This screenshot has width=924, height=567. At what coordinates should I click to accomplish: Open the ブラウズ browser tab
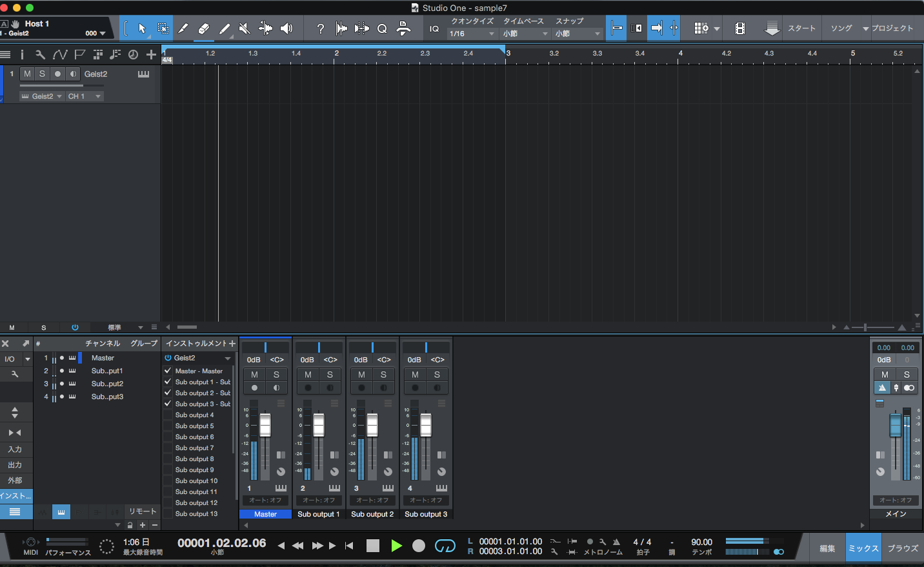903,548
